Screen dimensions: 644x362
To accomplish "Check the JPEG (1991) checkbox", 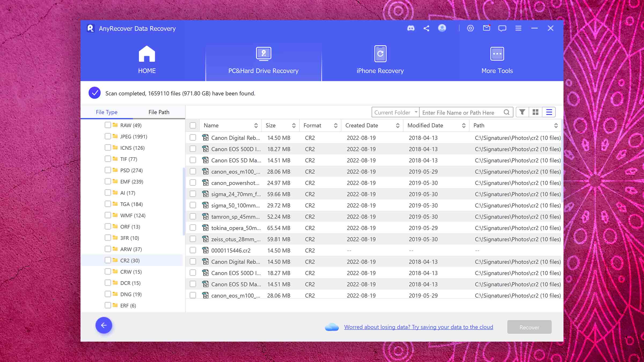I will click(108, 136).
